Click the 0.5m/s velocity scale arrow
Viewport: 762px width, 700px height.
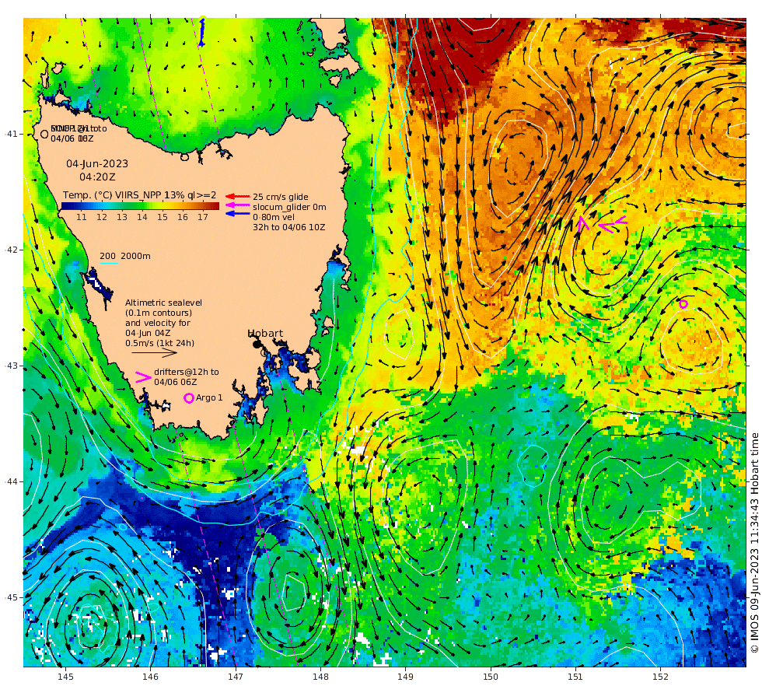[154, 352]
